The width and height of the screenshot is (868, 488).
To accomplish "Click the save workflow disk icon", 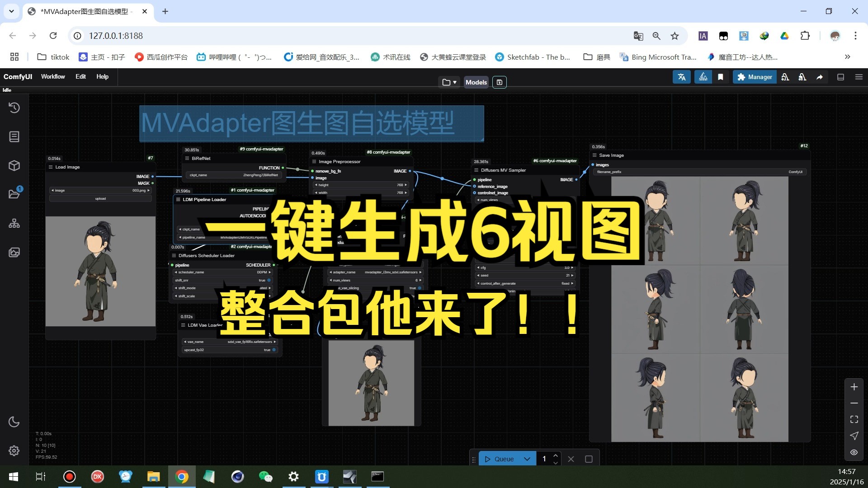I will point(500,82).
